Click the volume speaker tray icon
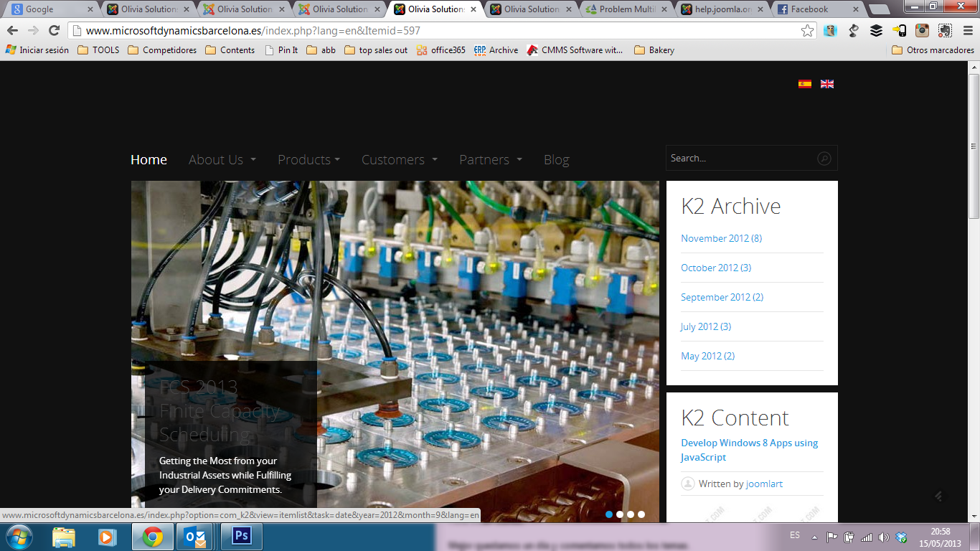 884,537
